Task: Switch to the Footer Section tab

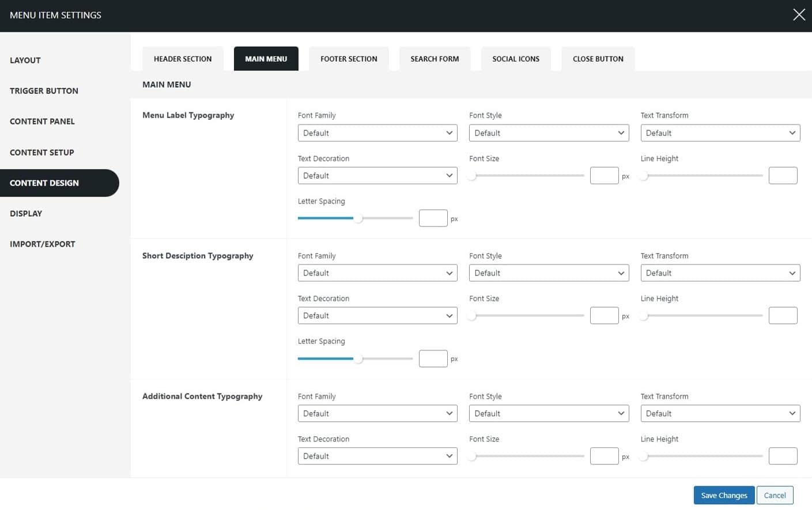Action: click(x=349, y=59)
